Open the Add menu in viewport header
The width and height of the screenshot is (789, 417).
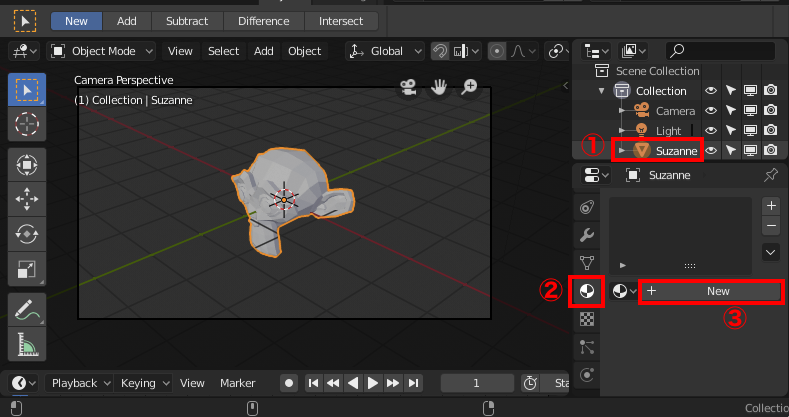pos(264,51)
